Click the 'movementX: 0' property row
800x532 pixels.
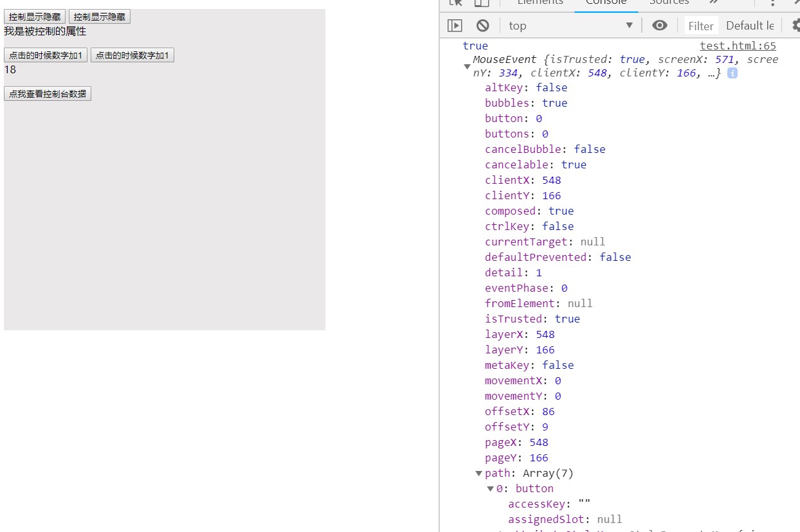tap(523, 380)
